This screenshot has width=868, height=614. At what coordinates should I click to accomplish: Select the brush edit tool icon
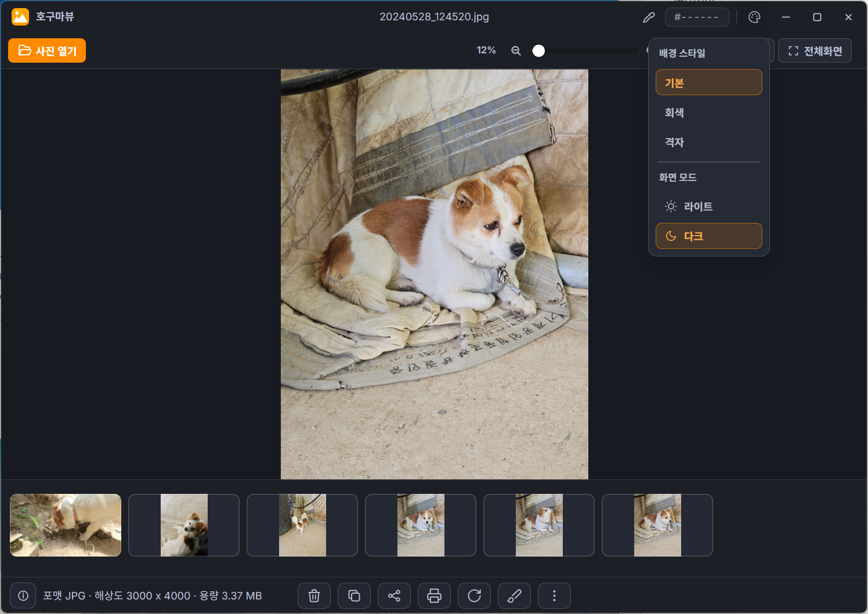point(514,595)
